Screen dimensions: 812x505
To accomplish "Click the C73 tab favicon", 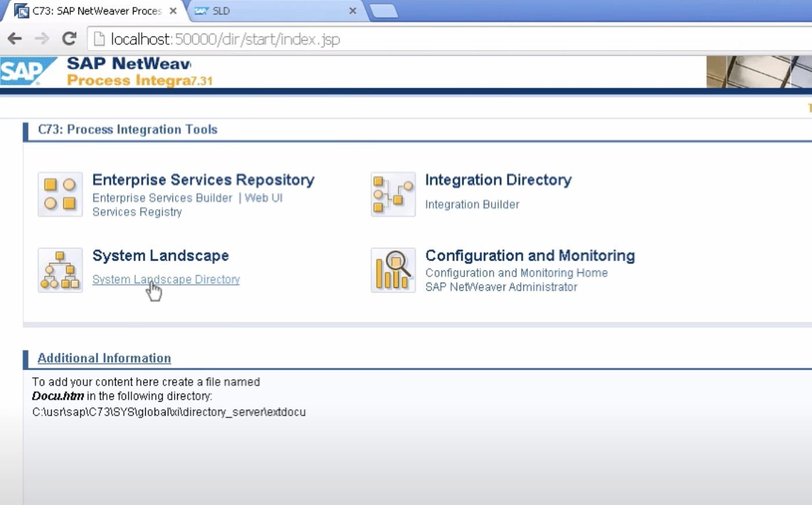I will tap(21, 11).
